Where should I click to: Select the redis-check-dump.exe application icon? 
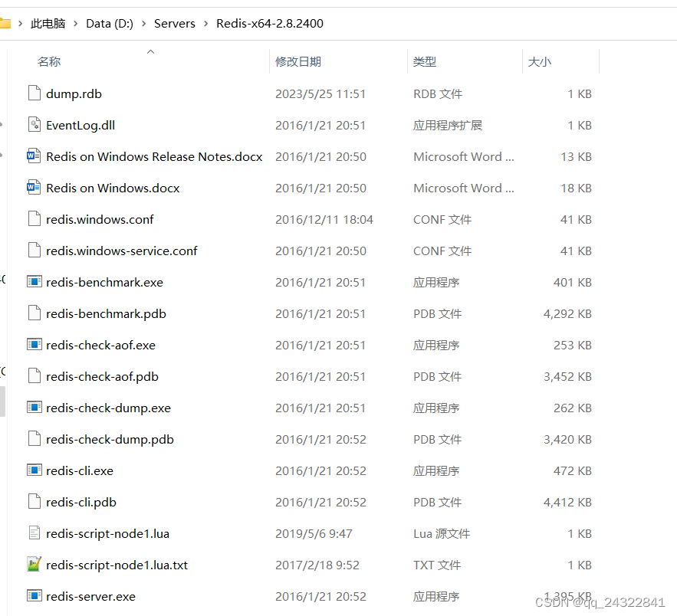point(34,408)
